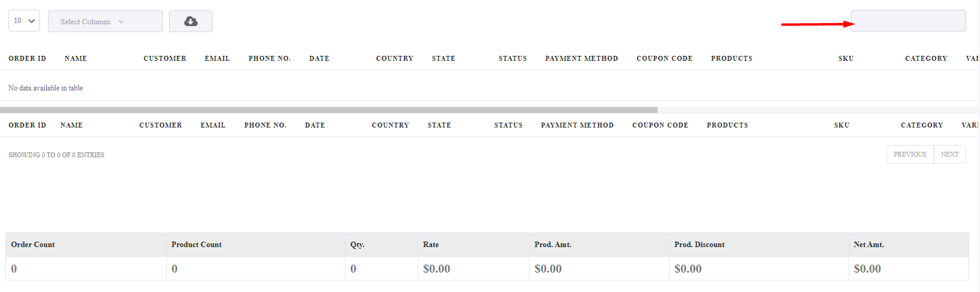Viewport: 980px width, 292px height.
Task: Go to PREVIOUS page of entries
Action: pyautogui.click(x=910, y=154)
